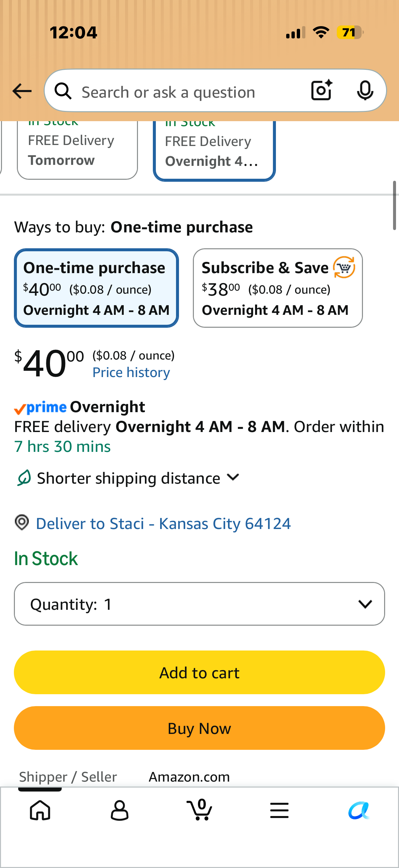
Task: Tap the delivery location pin icon
Action: click(22, 523)
